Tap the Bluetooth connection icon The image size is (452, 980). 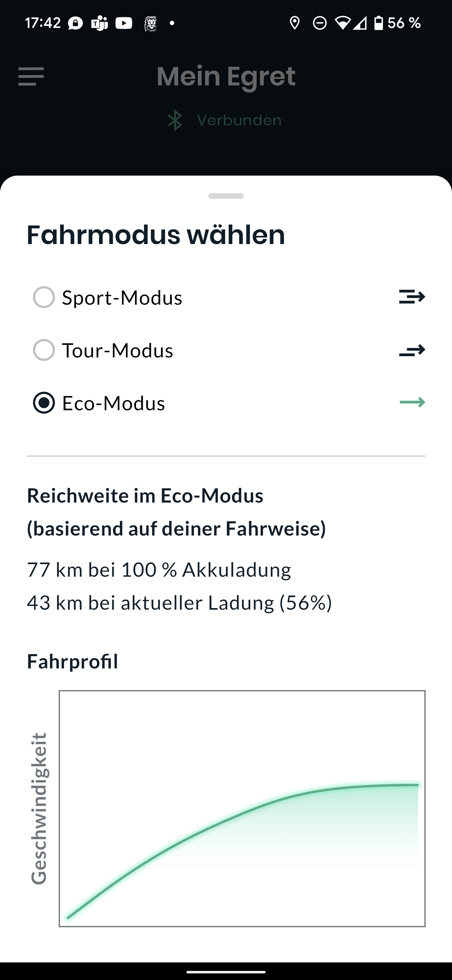175,121
